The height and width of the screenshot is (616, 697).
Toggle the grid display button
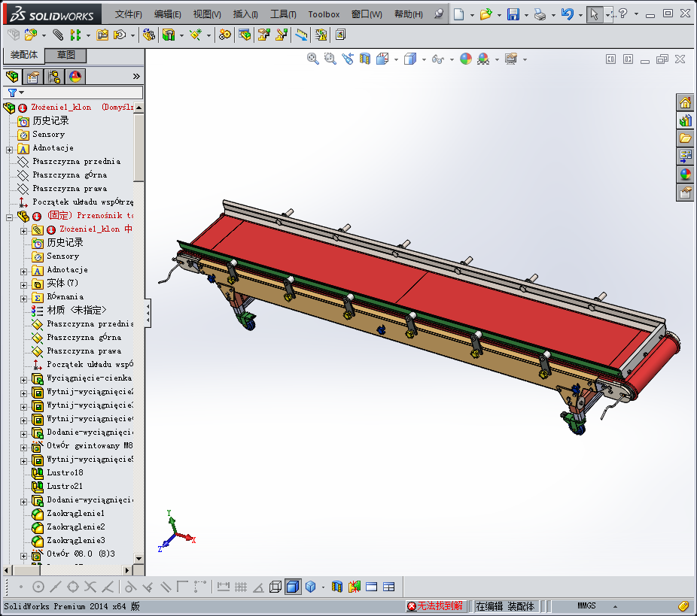[x=240, y=587]
